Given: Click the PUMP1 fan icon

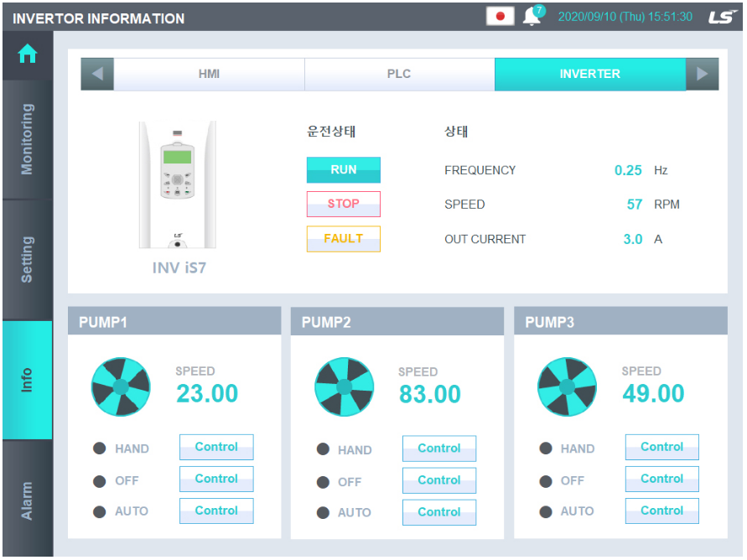Looking at the screenshot, I should [x=121, y=386].
